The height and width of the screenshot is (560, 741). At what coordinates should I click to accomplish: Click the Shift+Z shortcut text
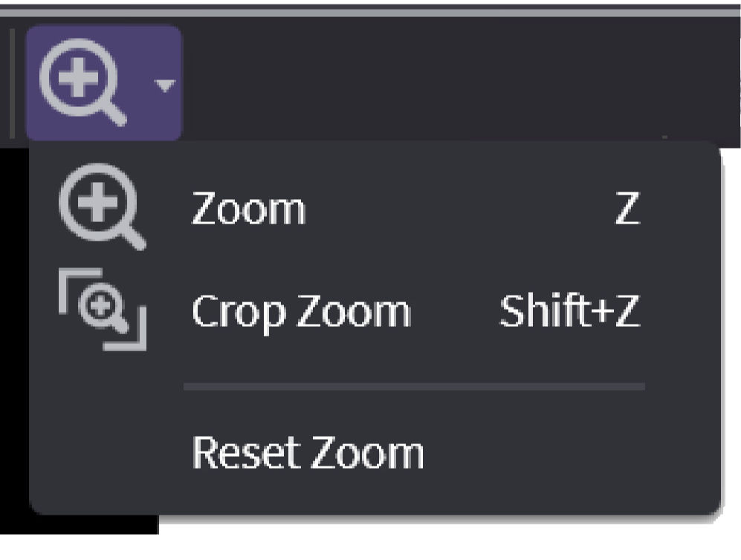(569, 311)
